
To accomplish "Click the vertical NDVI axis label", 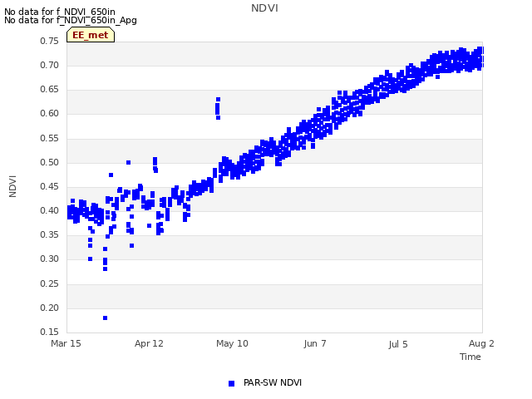I will [12, 186].
